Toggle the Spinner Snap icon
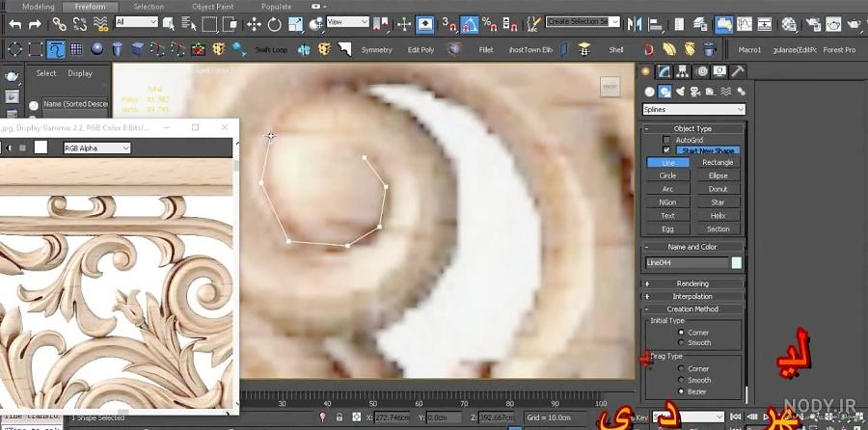Image resolution: width=868 pixels, height=430 pixels. pos(509,24)
